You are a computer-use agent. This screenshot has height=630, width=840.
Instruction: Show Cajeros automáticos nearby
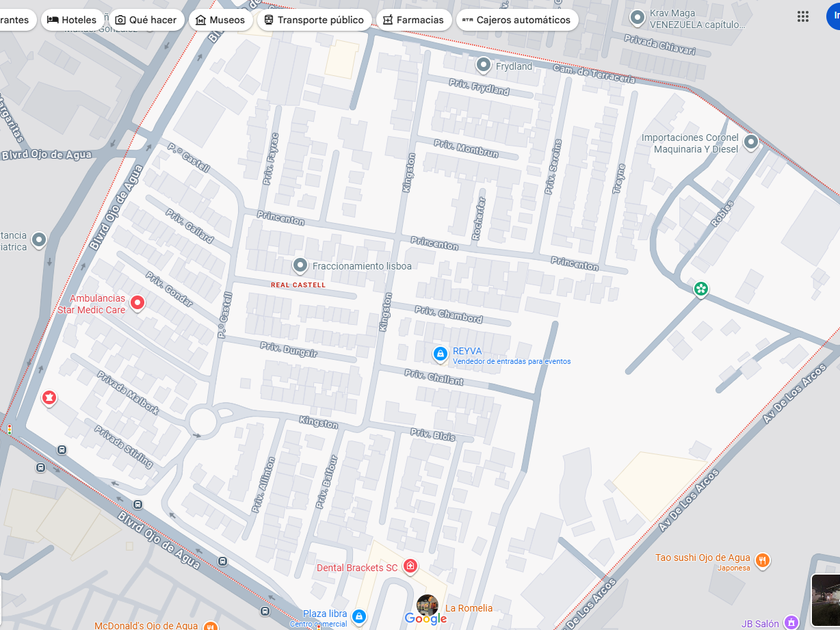tap(517, 20)
